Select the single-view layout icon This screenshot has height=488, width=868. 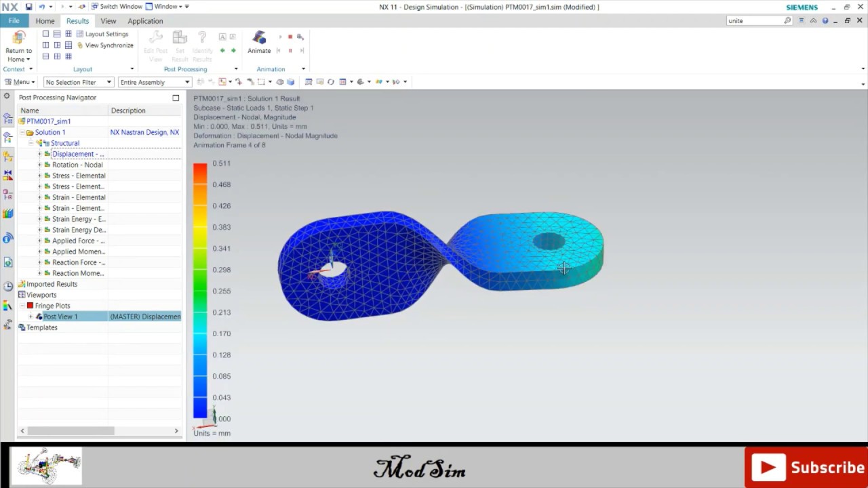45,34
